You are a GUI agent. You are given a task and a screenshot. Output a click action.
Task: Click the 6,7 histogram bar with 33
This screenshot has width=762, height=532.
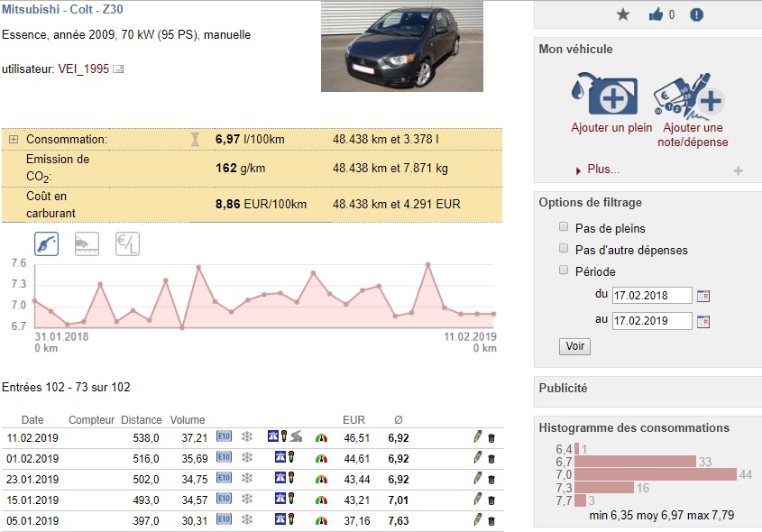click(635, 461)
